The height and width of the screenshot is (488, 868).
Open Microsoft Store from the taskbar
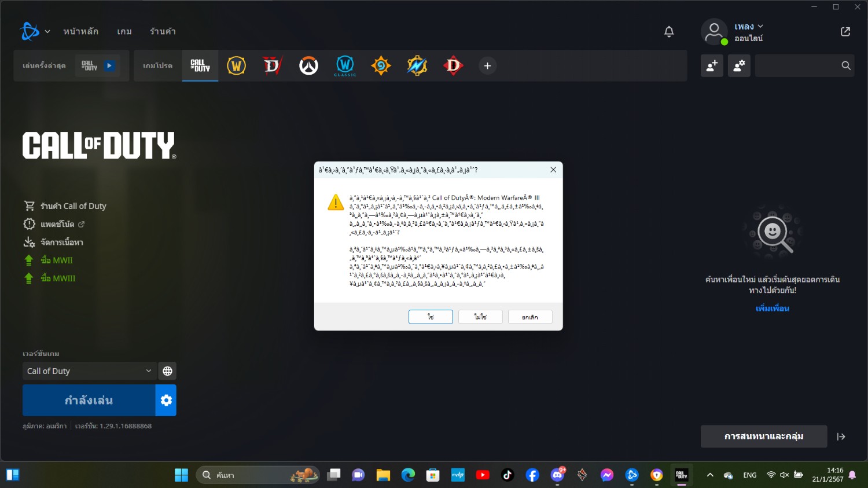point(433,475)
